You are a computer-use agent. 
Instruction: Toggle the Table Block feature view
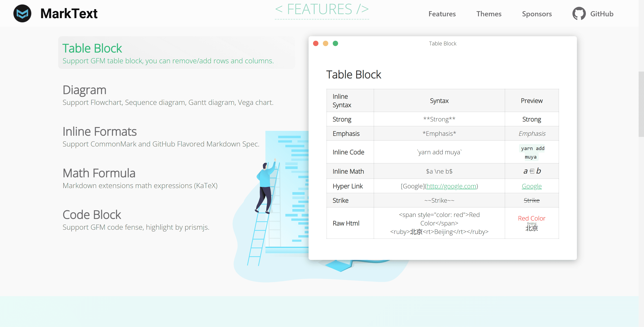point(92,48)
